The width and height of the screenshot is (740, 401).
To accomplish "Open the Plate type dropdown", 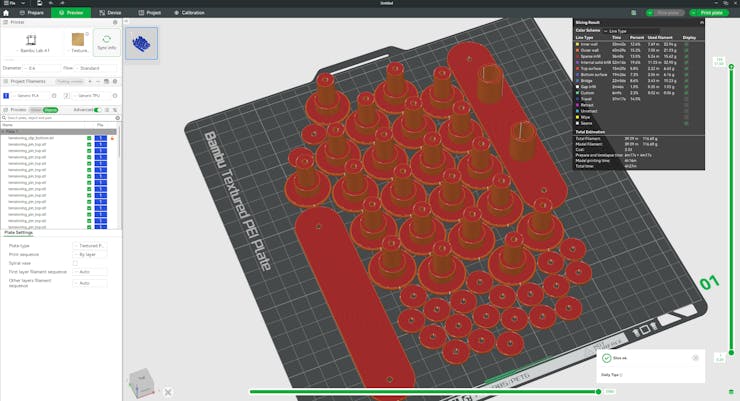I will 90,245.
